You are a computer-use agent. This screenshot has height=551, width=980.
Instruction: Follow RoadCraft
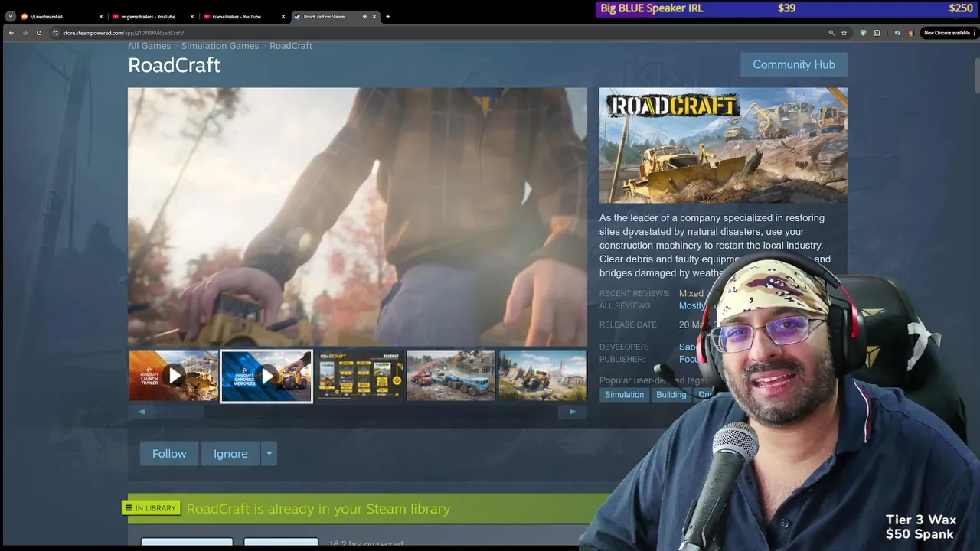coord(169,454)
